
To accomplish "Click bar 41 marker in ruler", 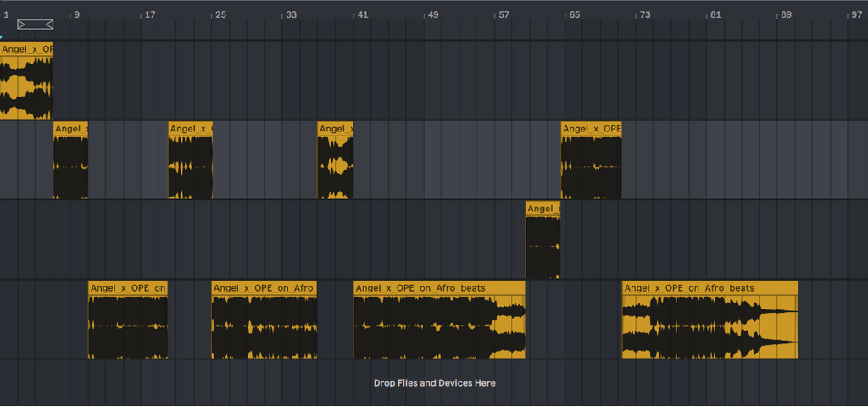I will (362, 15).
